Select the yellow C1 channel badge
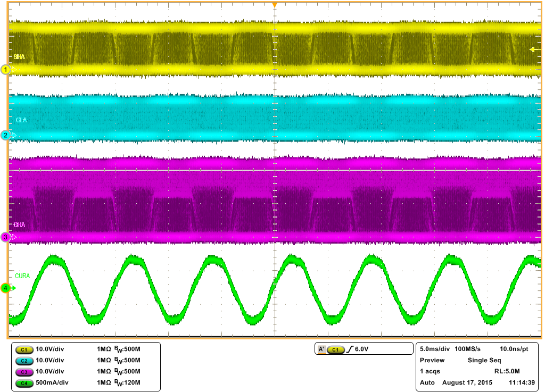 24,349
